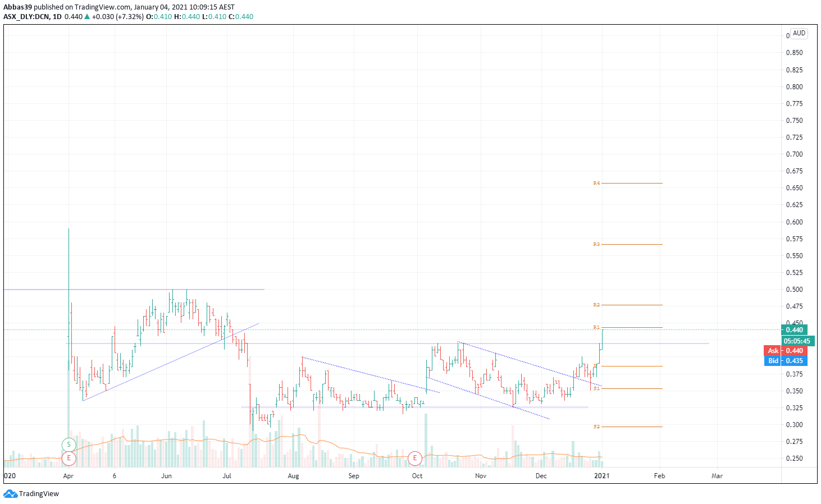Click the Sep label on time axis
821x504 pixels.
353,476
